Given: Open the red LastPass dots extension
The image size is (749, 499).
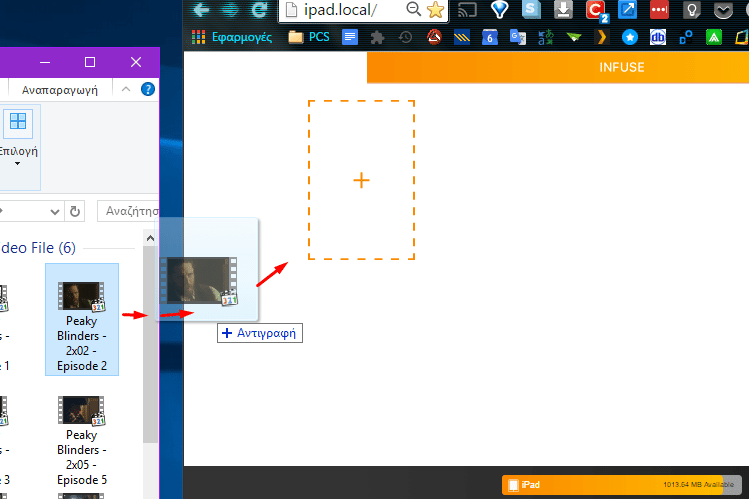Looking at the screenshot, I should click(659, 10).
